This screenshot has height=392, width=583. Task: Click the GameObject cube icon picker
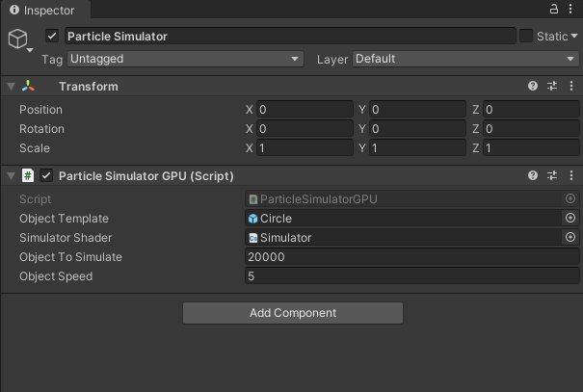(x=18, y=39)
